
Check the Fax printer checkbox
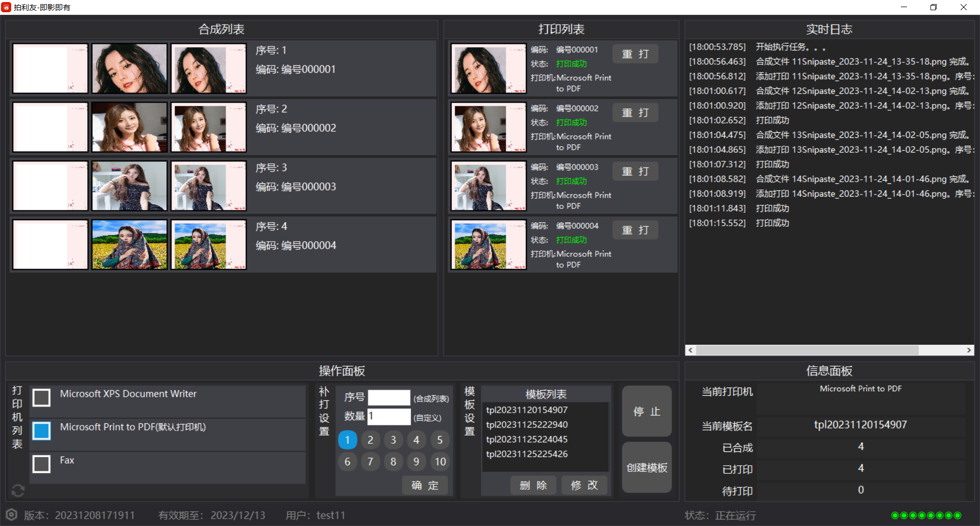click(x=41, y=464)
